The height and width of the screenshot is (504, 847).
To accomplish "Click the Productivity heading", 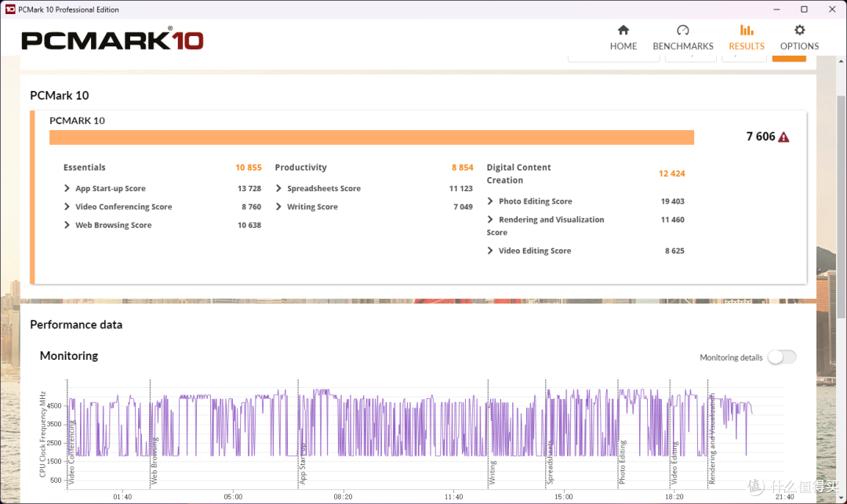I will pos(301,167).
